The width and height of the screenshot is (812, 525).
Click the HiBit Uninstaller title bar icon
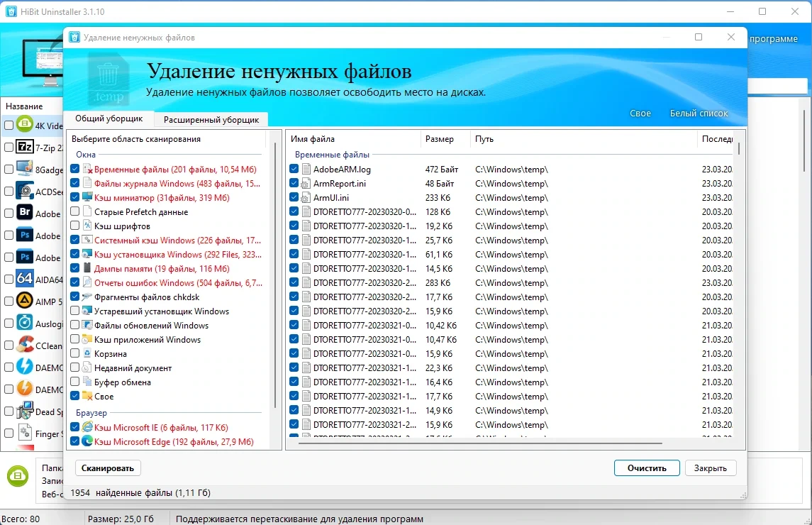coord(11,11)
